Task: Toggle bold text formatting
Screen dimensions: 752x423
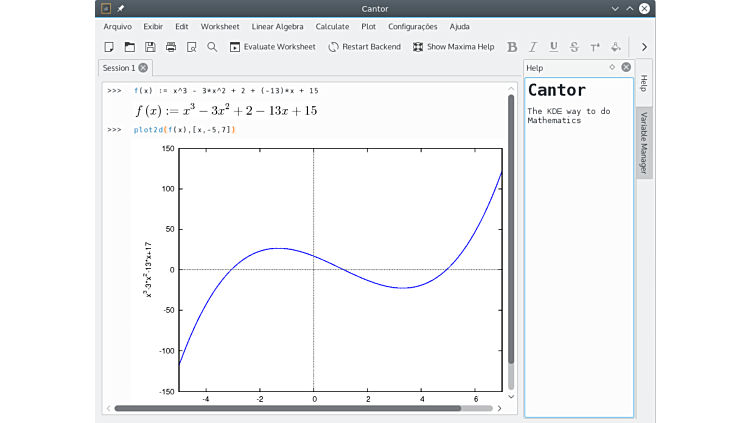Action: click(x=512, y=47)
